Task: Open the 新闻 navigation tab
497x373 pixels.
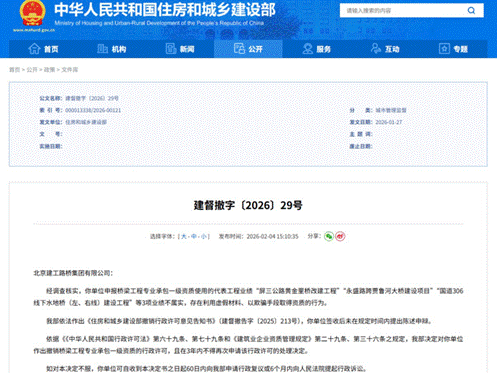Action: 180,49
